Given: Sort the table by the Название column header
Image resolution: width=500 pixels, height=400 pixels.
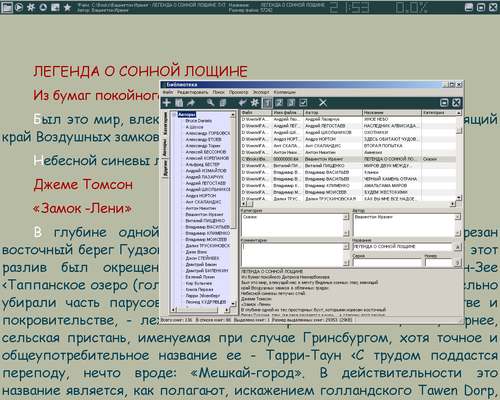Looking at the screenshot, I should click(x=392, y=113).
